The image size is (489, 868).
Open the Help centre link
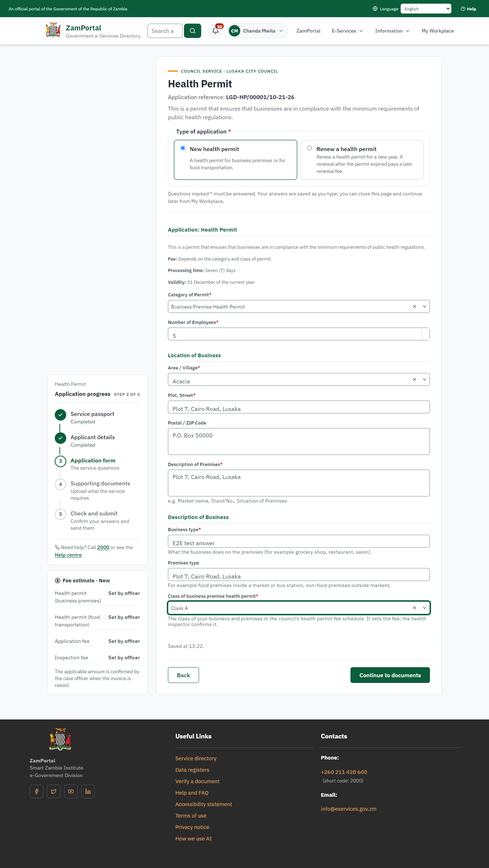(x=68, y=555)
